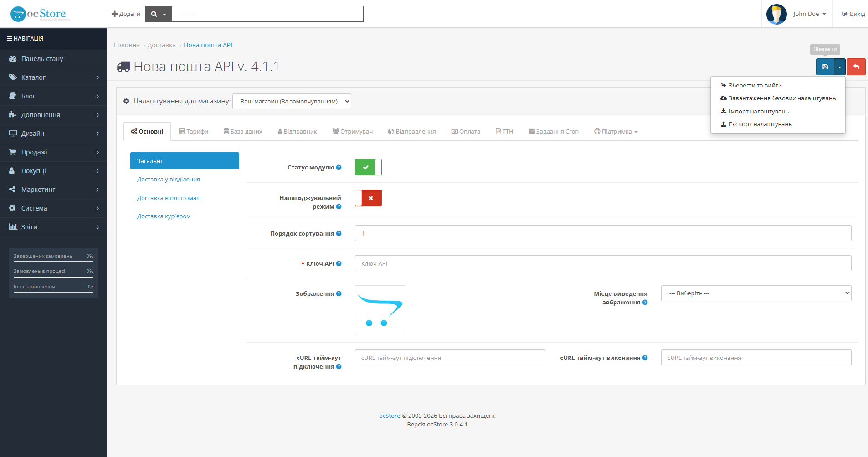The width and height of the screenshot is (868, 457).
Task: Select Зберегти та вийти menu entry
Action: click(778, 86)
